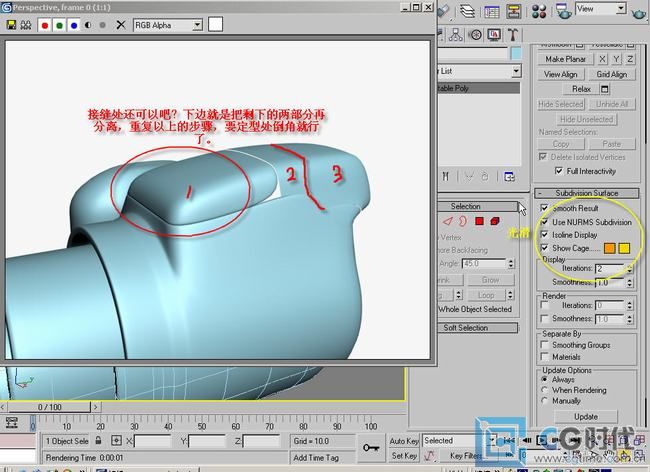Switch to the Motion panel wheel tab

475,35
